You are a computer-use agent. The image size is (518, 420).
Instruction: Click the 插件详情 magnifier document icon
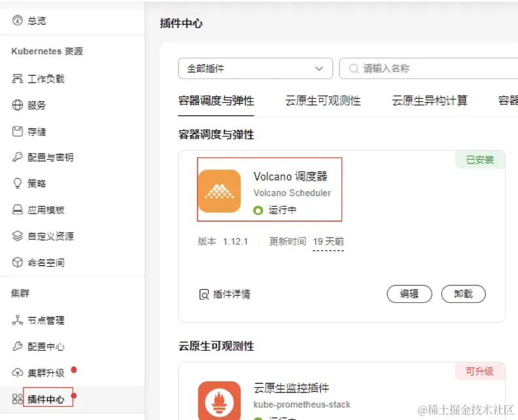coord(204,294)
